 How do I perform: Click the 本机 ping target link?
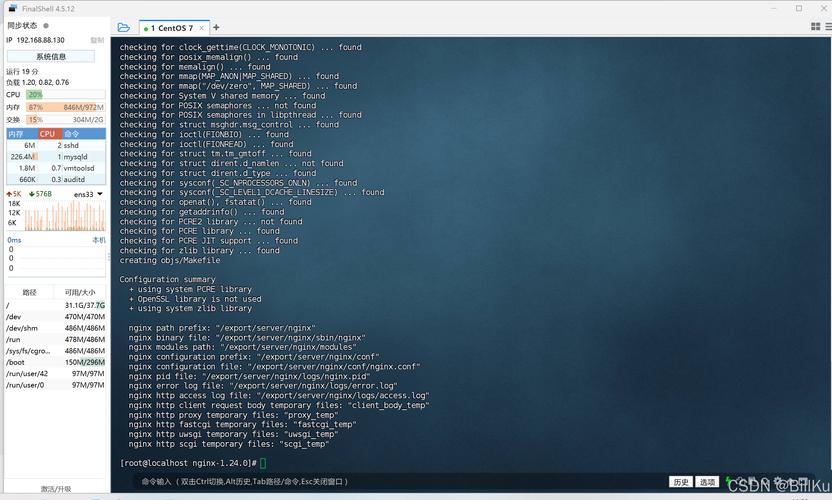[99, 240]
